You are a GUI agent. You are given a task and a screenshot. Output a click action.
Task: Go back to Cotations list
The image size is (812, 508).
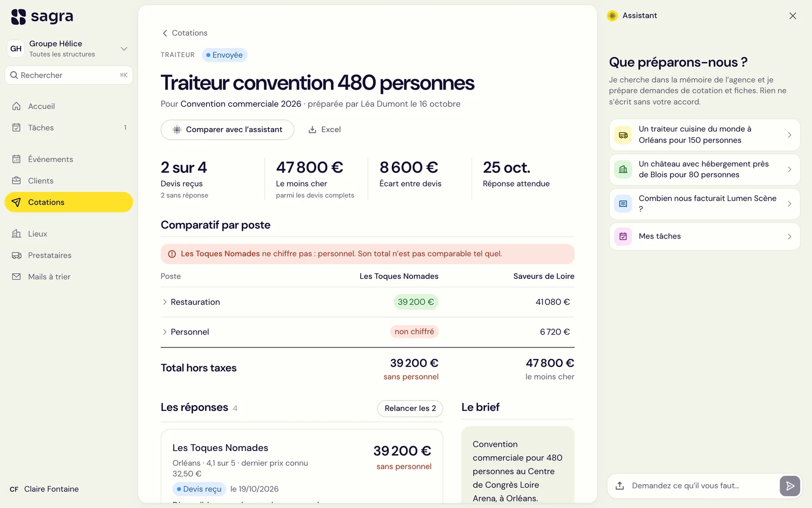pyautogui.click(x=185, y=33)
